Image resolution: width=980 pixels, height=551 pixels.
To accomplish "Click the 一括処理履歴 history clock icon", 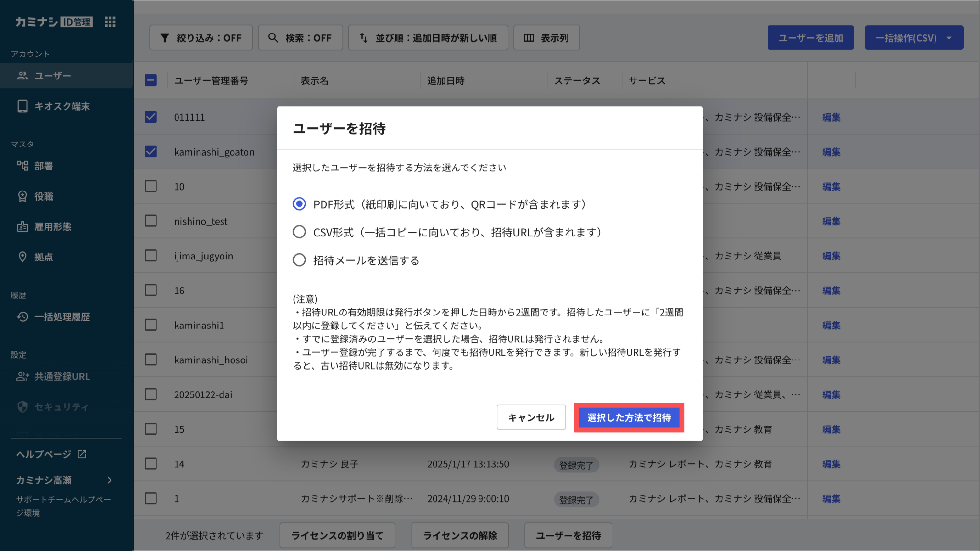I will tap(22, 317).
